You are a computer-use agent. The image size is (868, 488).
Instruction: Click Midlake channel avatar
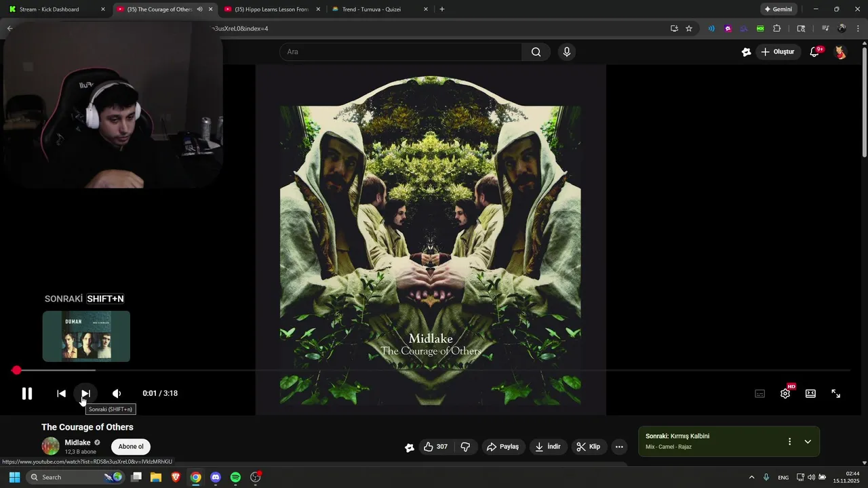pyautogui.click(x=51, y=446)
